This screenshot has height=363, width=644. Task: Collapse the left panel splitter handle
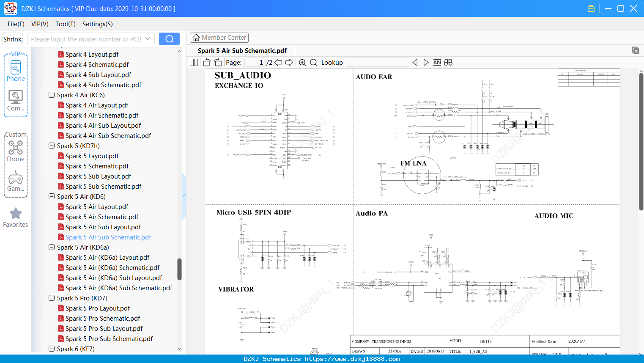184,196
